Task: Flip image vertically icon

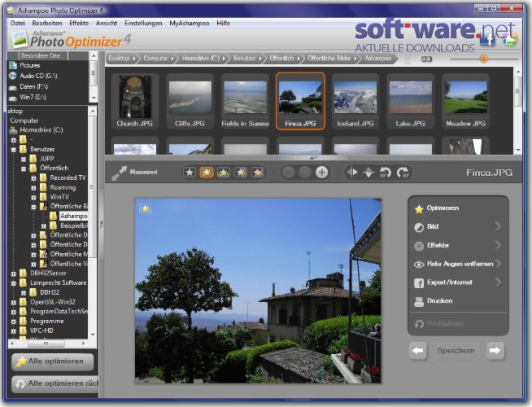Action: point(368,173)
